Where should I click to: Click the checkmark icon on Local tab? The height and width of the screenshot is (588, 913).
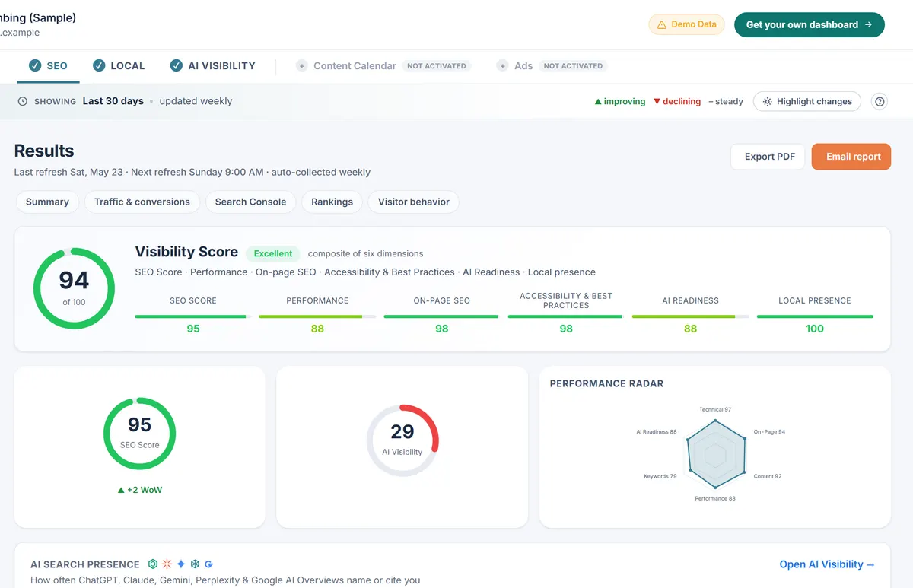click(x=99, y=66)
